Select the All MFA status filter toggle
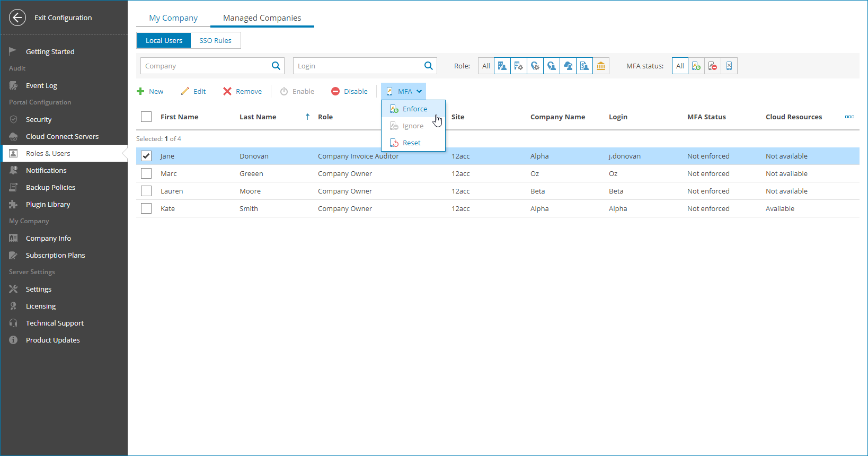This screenshot has width=868, height=456. [680, 66]
